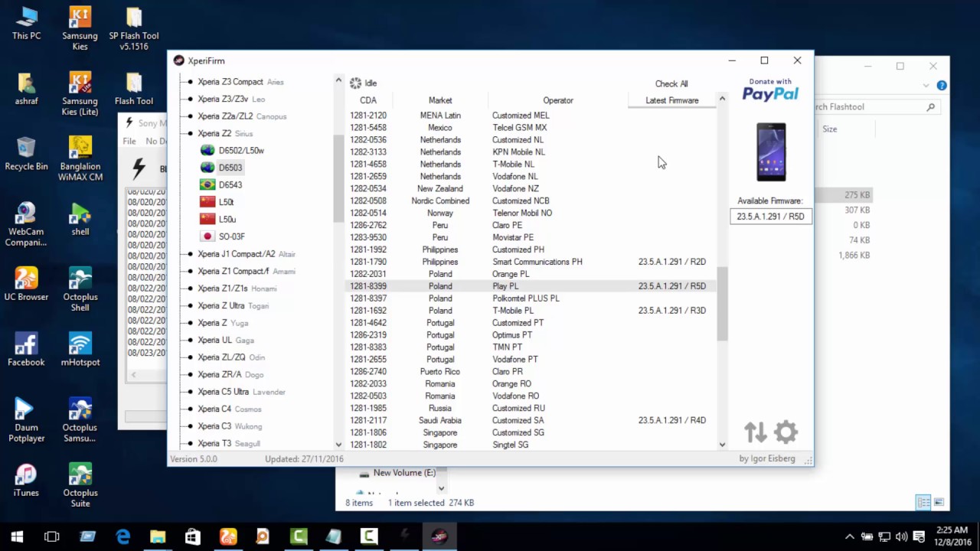Click the Xperia Z2 phone thumbnail image
Viewport: 980px width, 551px height.
[x=770, y=152]
